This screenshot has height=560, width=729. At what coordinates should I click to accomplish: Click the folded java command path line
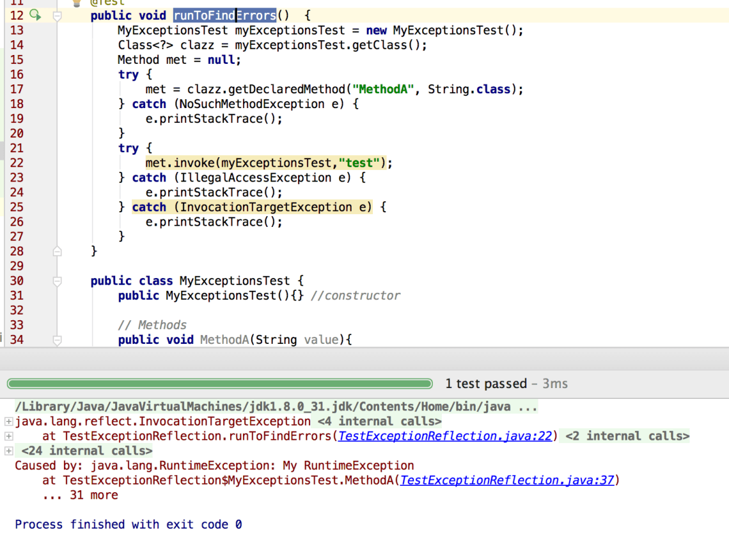point(276,407)
